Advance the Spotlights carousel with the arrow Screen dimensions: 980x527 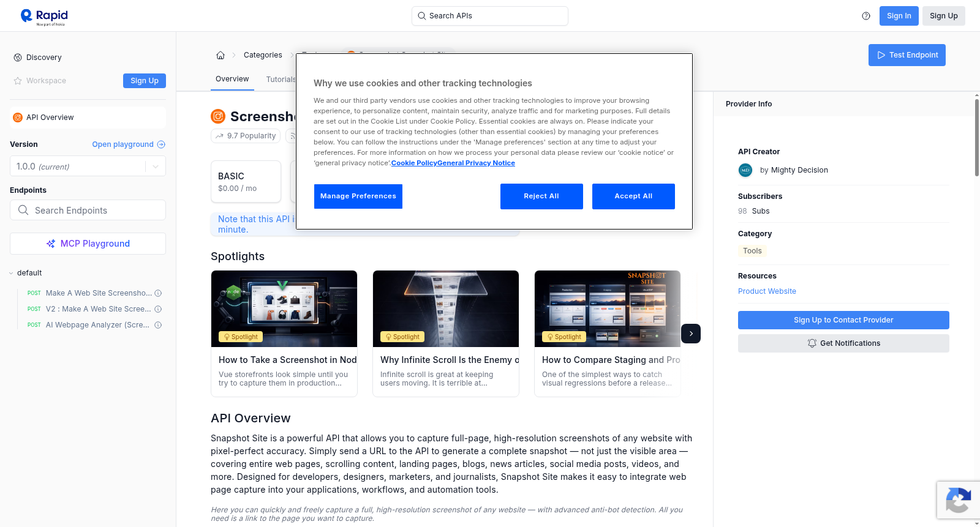[x=691, y=334]
